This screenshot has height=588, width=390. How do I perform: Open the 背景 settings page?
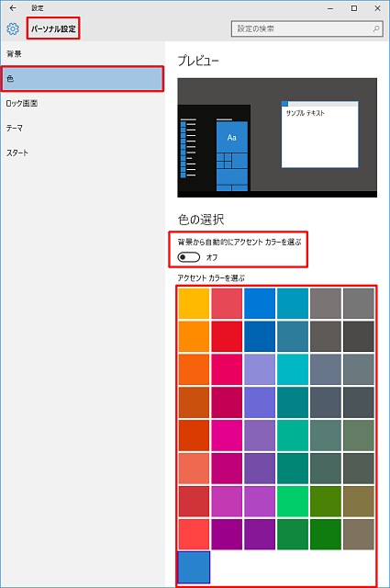(x=14, y=54)
